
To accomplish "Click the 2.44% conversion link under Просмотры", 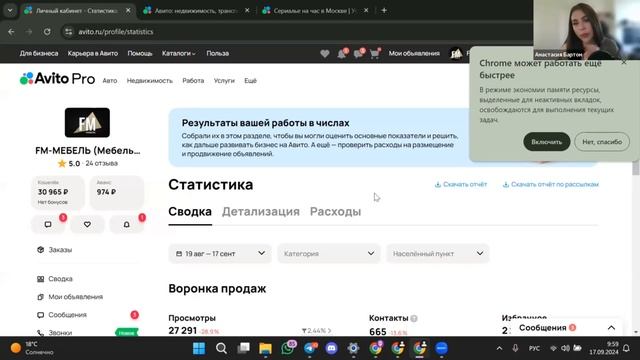I will (x=316, y=331).
